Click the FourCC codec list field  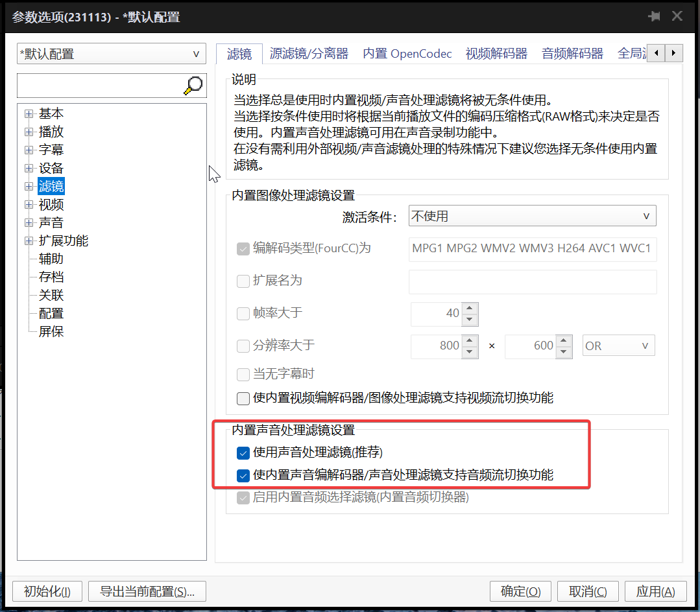(532, 249)
